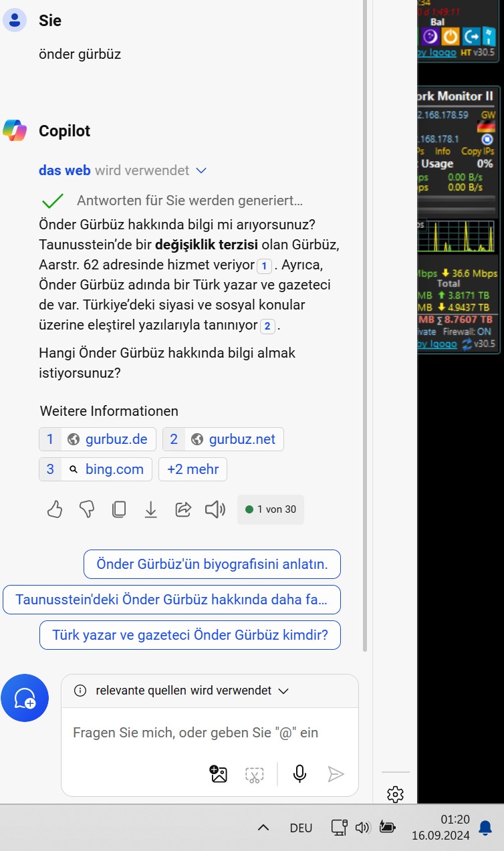Click the '1 von 30' counter
Image resolution: width=504 pixels, height=851 pixels.
[x=271, y=509]
